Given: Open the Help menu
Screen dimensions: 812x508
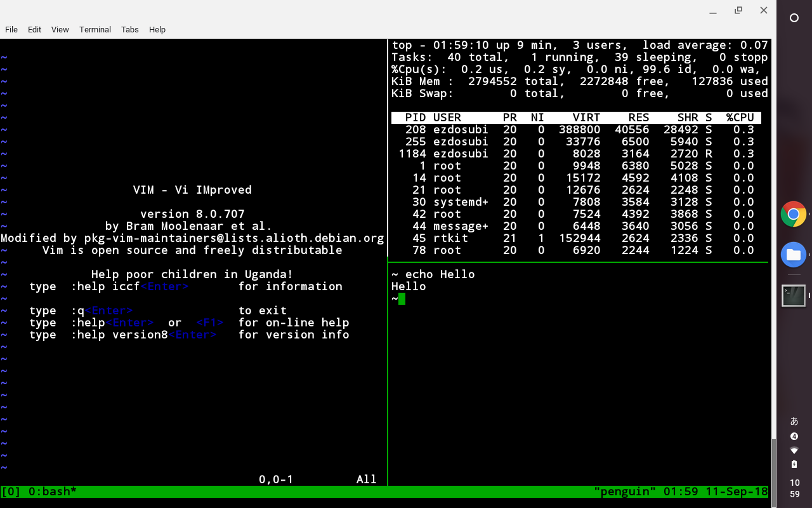Looking at the screenshot, I should (x=157, y=29).
